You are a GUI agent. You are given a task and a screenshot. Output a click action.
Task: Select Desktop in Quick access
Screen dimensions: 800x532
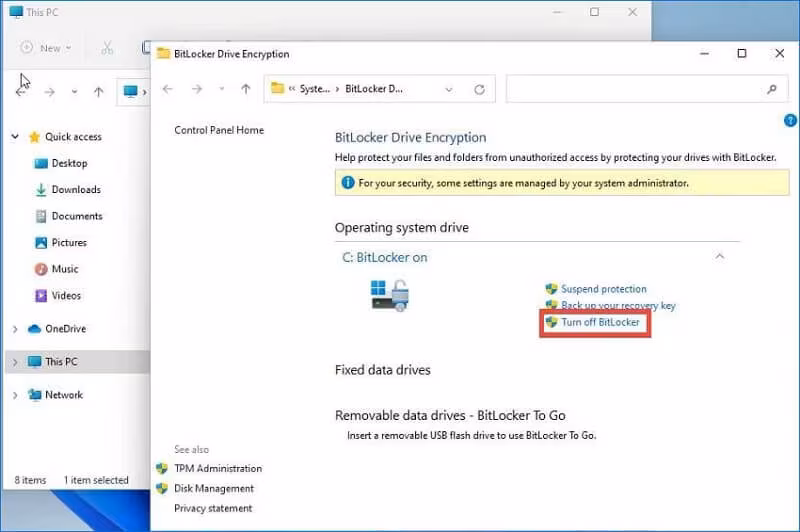pos(69,163)
